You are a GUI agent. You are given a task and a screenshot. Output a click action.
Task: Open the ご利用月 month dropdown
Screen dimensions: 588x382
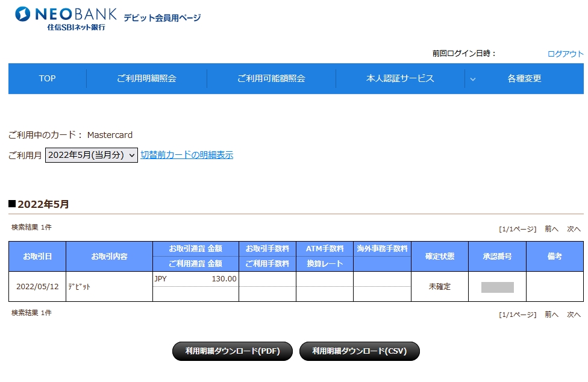tap(92, 155)
